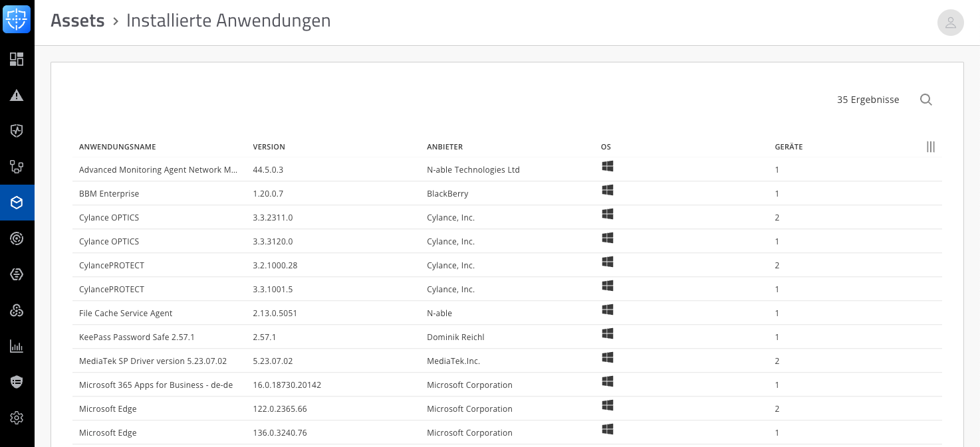This screenshot has height=447, width=980.
Task: Open the column chooser icon
Action: pyautogui.click(x=930, y=147)
